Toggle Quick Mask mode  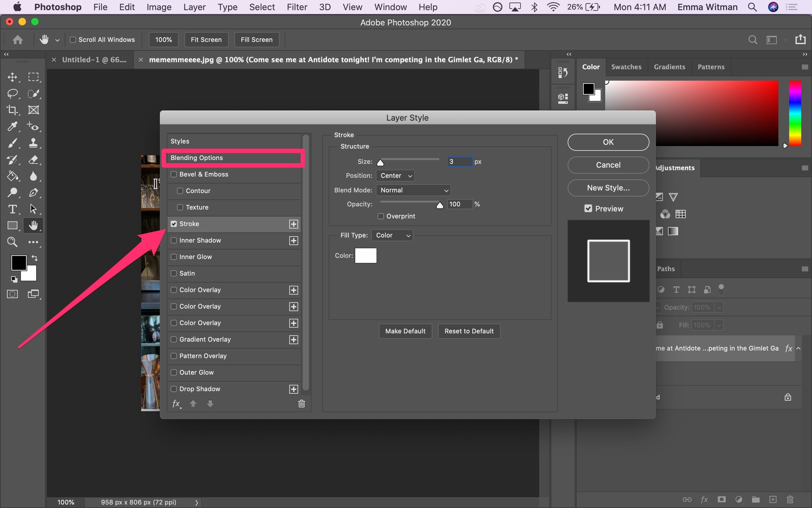pos(12,294)
